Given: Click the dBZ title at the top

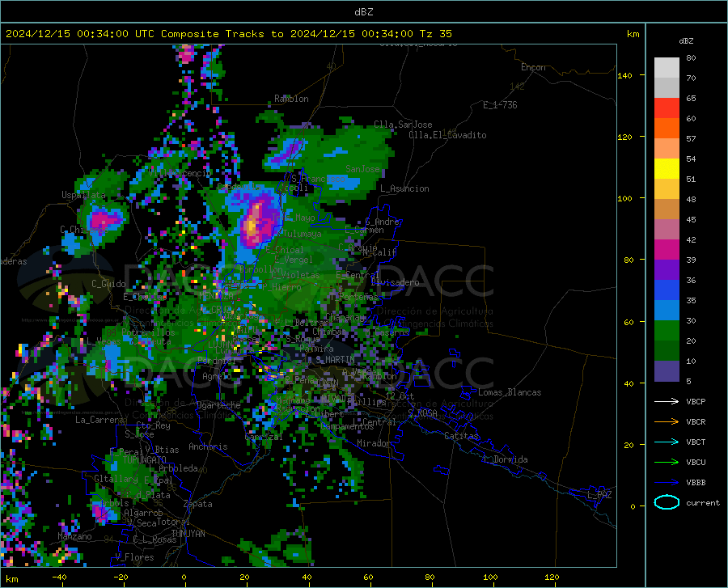Looking at the screenshot, I should click(363, 12).
